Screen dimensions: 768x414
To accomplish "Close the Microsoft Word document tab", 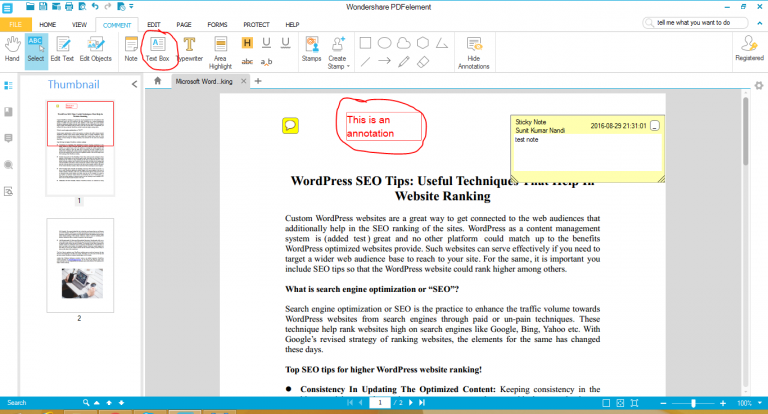I will tap(243, 81).
